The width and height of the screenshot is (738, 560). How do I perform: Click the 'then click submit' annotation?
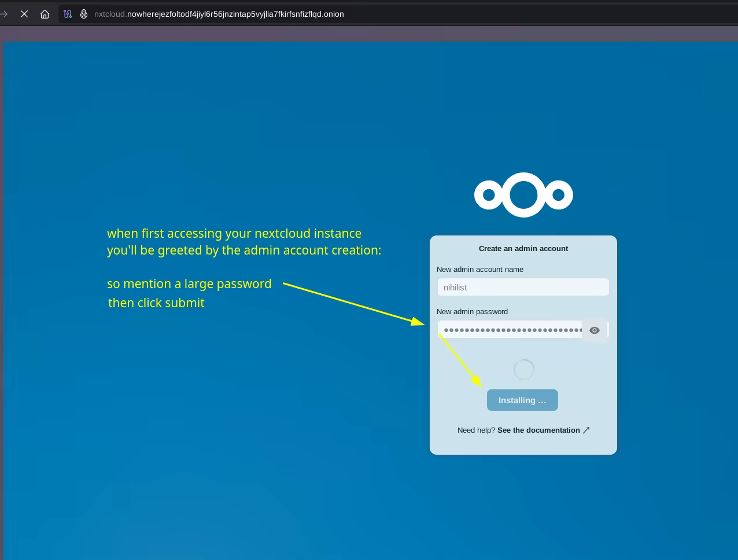[x=156, y=303]
